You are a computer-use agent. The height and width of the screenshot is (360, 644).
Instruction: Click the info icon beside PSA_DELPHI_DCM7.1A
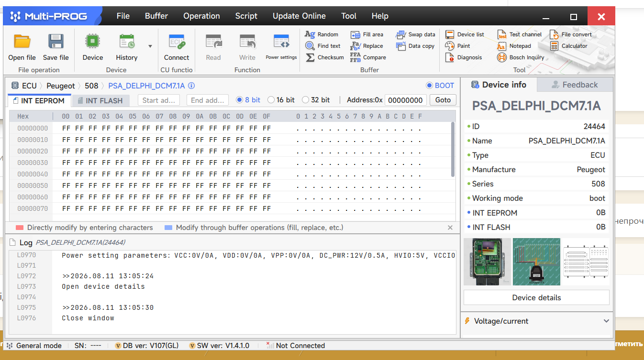click(191, 86)
